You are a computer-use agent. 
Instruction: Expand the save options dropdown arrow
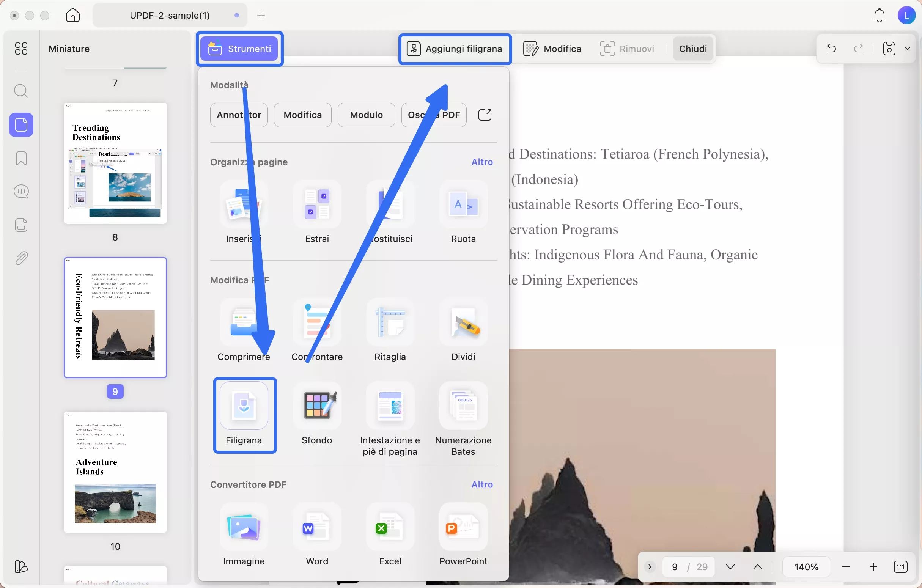(907, 49)
